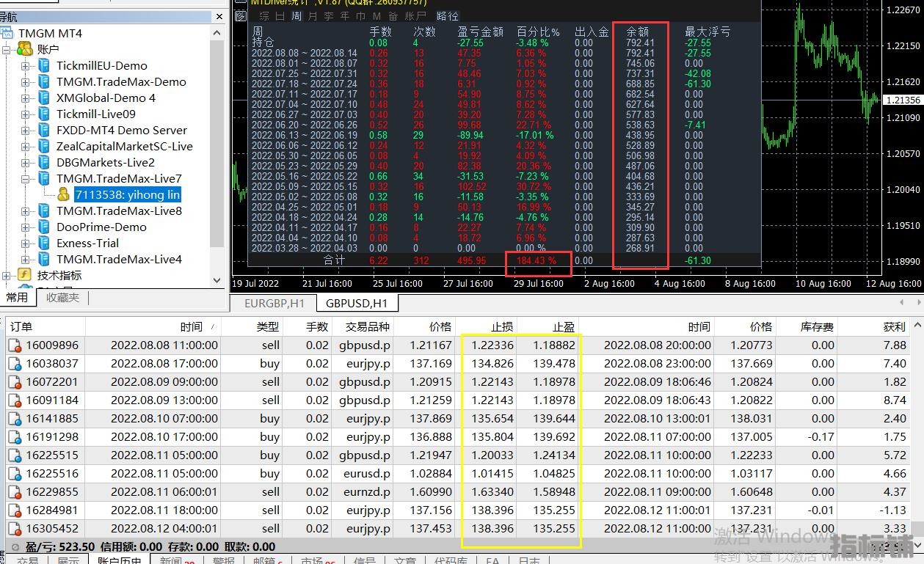Click order 16009896 sell icon
The height and width of the screenshot is (564, 924).
point(15,345)
